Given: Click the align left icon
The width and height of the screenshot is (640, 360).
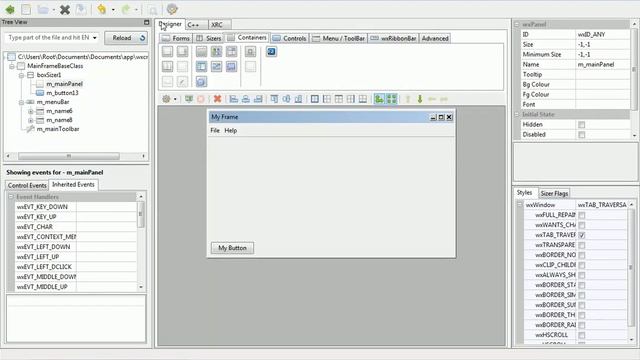Looking at the screenshot, I should 233,99.
